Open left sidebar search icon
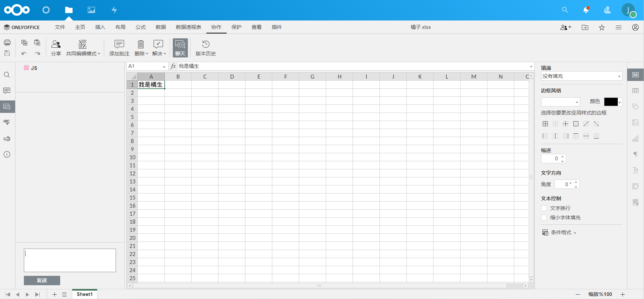Viewport: 644px width, 299px height. 7,75
